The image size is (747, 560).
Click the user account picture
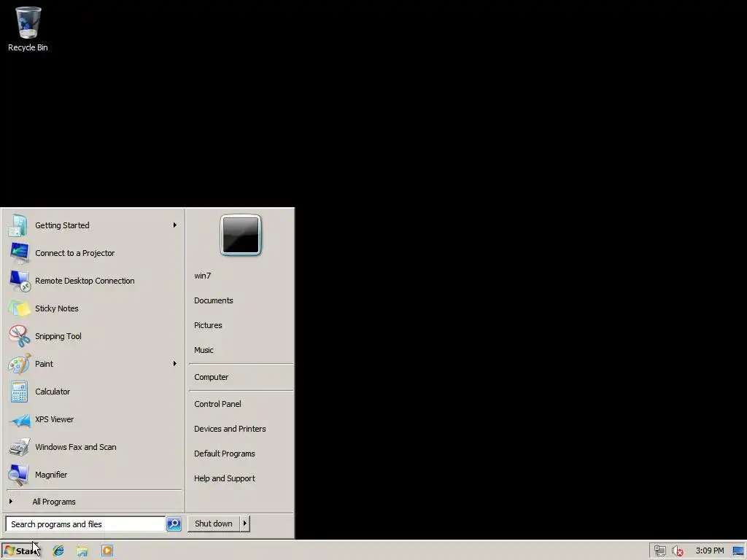click(241, 236)
